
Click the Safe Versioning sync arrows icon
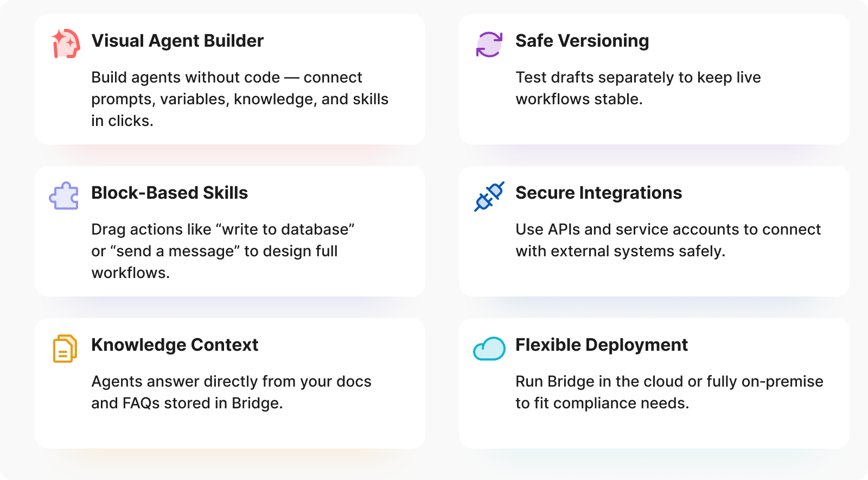click(x=489, y=44)
